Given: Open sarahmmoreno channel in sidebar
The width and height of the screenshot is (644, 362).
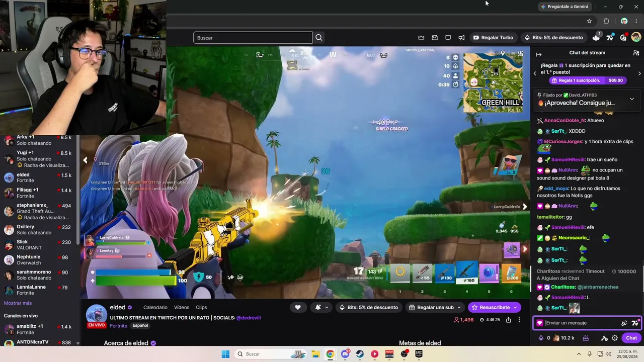Looking at the screenshot, I should 38,275.
